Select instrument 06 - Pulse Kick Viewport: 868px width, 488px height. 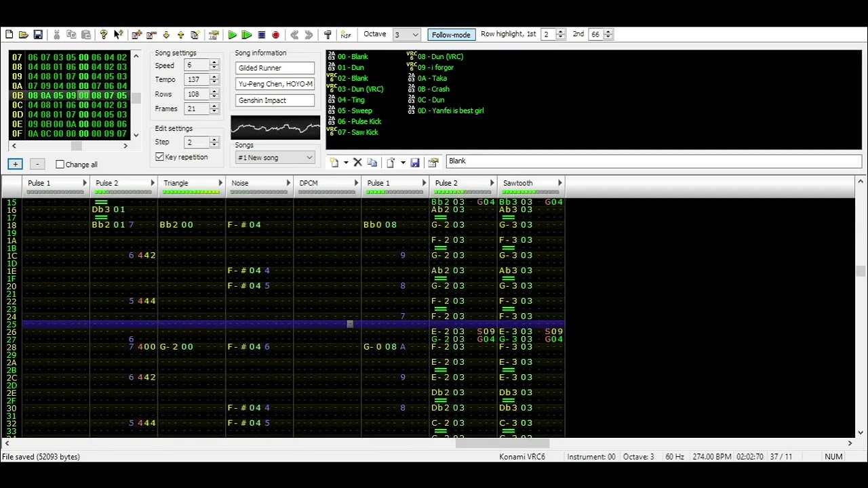point(354,121)
